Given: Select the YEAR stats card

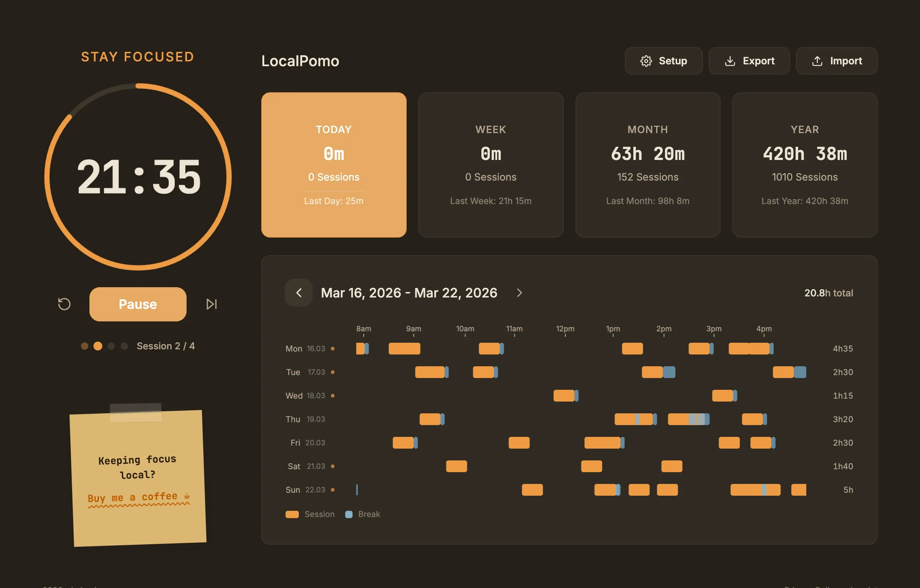Looking at the screenshot, I should point(804,165).
